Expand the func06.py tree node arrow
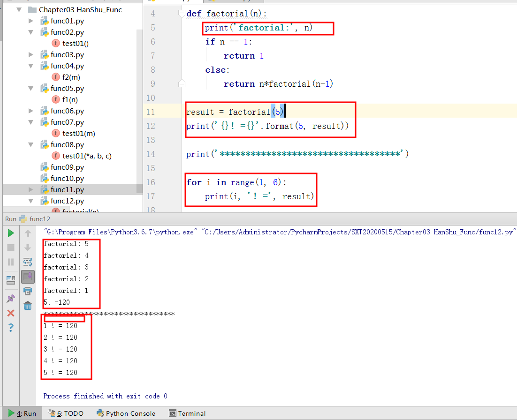This screenshot has height=420, width=517. pyautogui.click(x=31, y=111)
